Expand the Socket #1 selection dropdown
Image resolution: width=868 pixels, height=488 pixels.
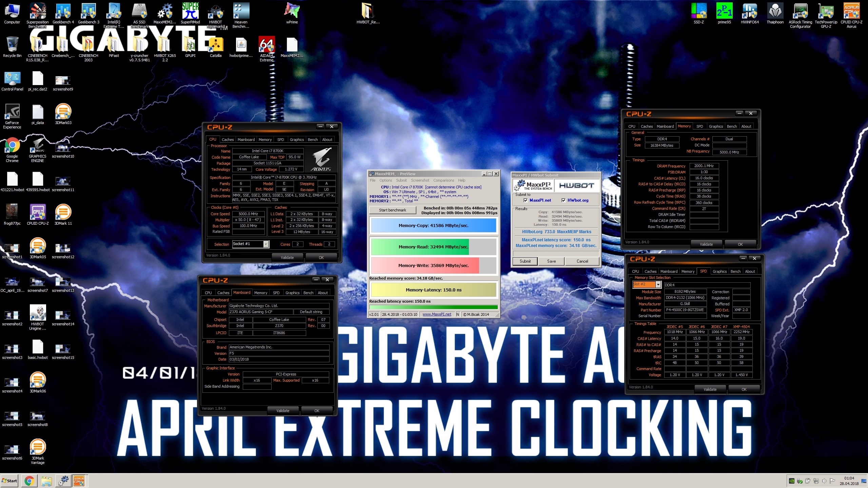point(266,244)
